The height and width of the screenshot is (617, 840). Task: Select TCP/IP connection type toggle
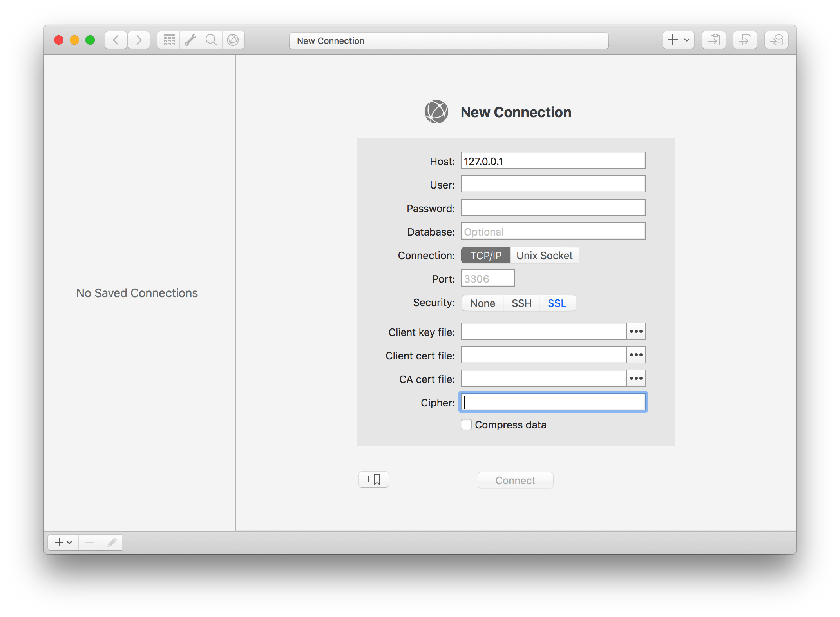pos(485,255)
